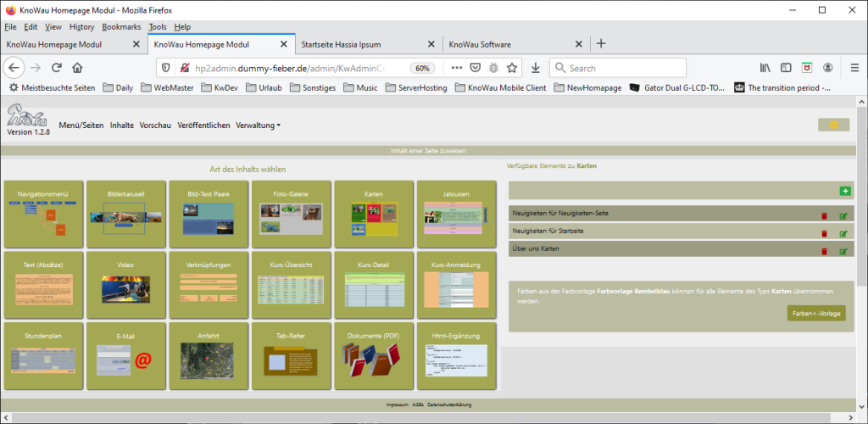Select the 'Bilderkarusell' content type tile

(x=125, y=212)
